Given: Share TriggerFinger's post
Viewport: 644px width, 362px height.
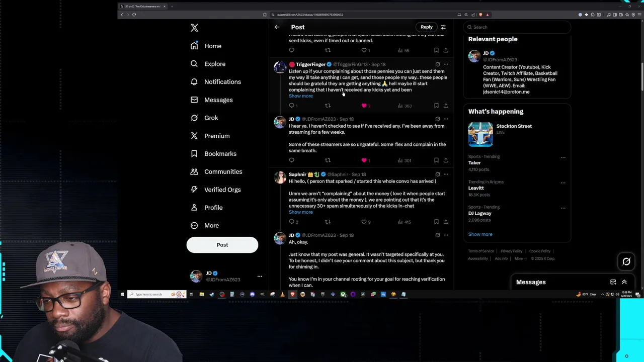Looking at the screenshot, I should point(446,106).
